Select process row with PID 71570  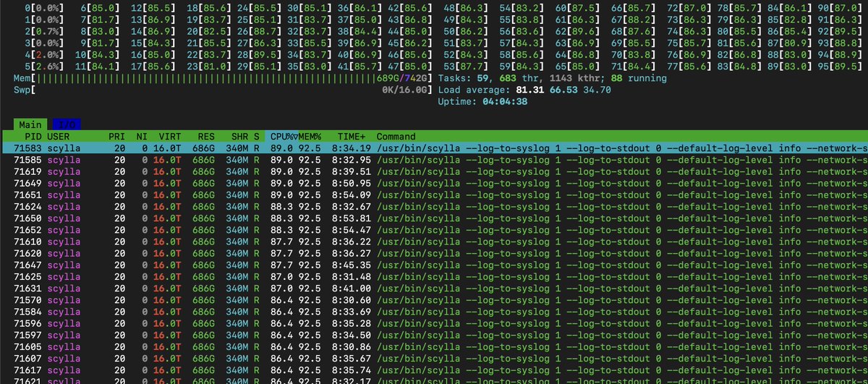pos(434,299)
